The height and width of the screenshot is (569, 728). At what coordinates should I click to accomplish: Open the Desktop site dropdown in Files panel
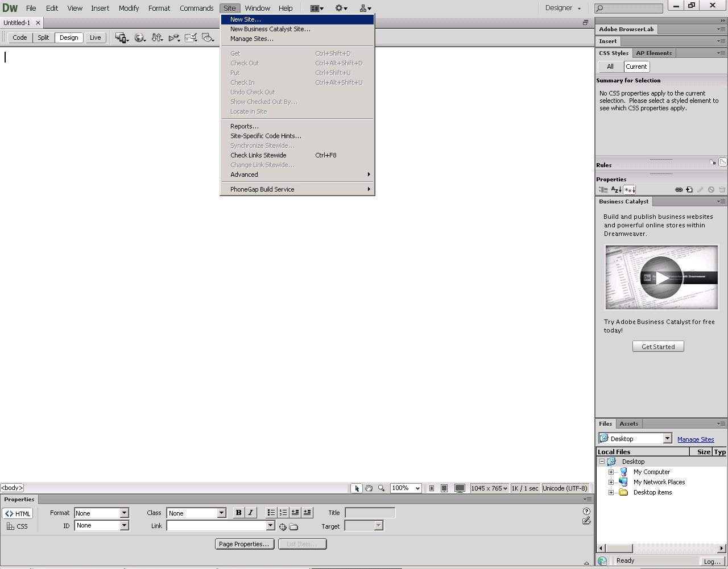(635, 439)
